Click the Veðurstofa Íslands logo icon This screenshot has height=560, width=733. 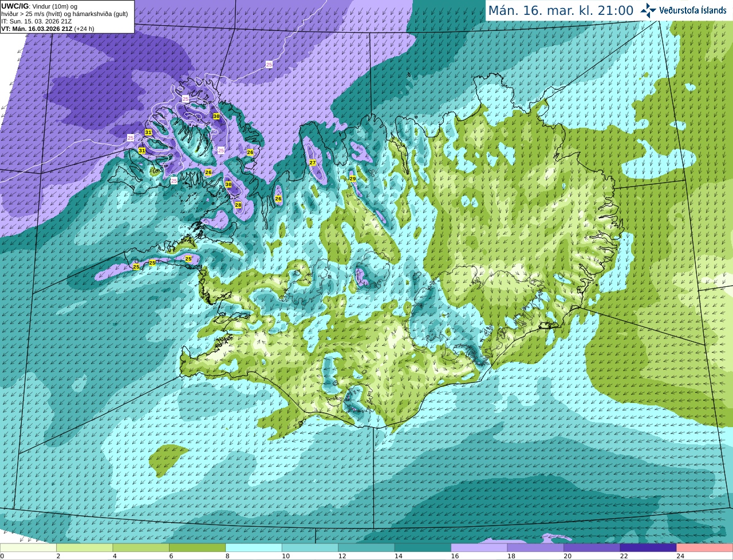pyautogui.click(x=648, y=10)
